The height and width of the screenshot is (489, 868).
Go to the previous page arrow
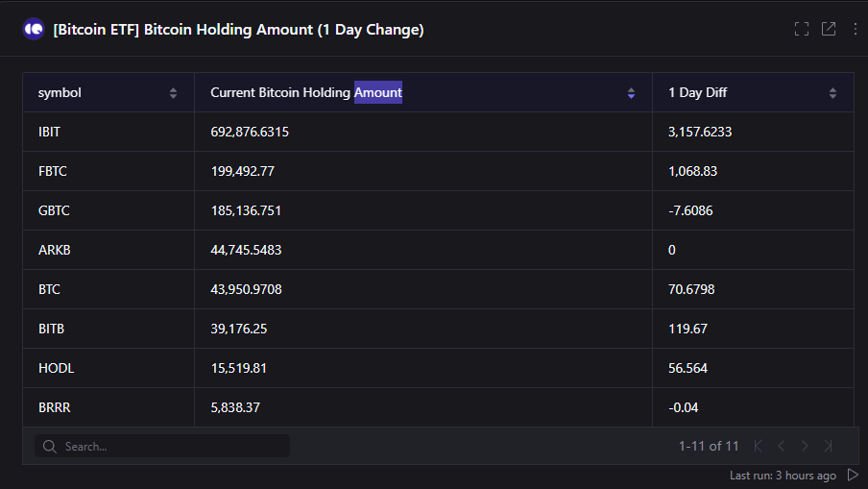coord(781,446)
